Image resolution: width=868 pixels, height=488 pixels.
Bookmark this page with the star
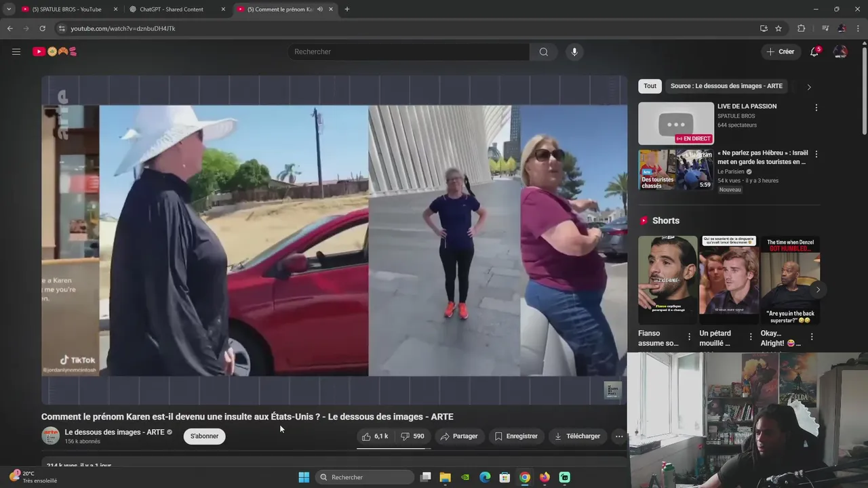778,28
